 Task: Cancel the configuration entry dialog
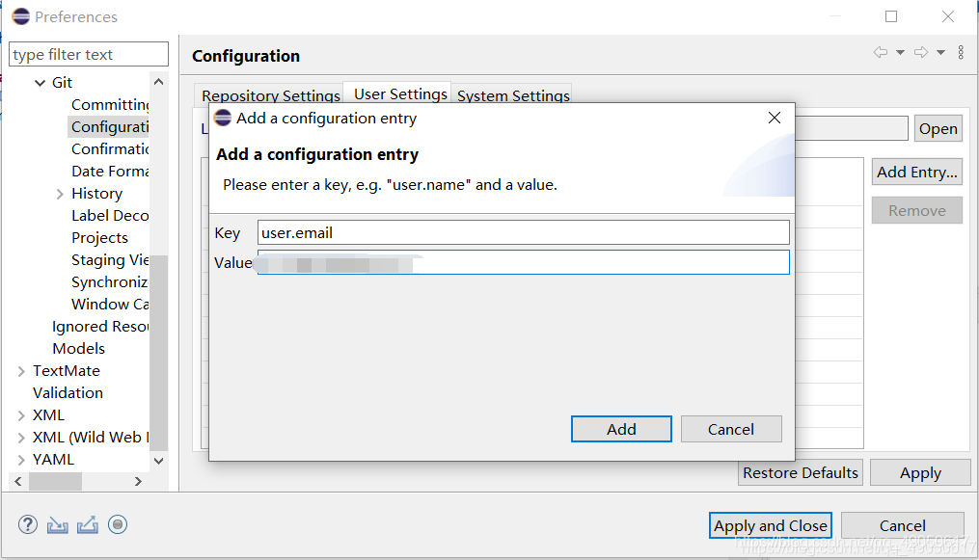[x=731, y=429]
